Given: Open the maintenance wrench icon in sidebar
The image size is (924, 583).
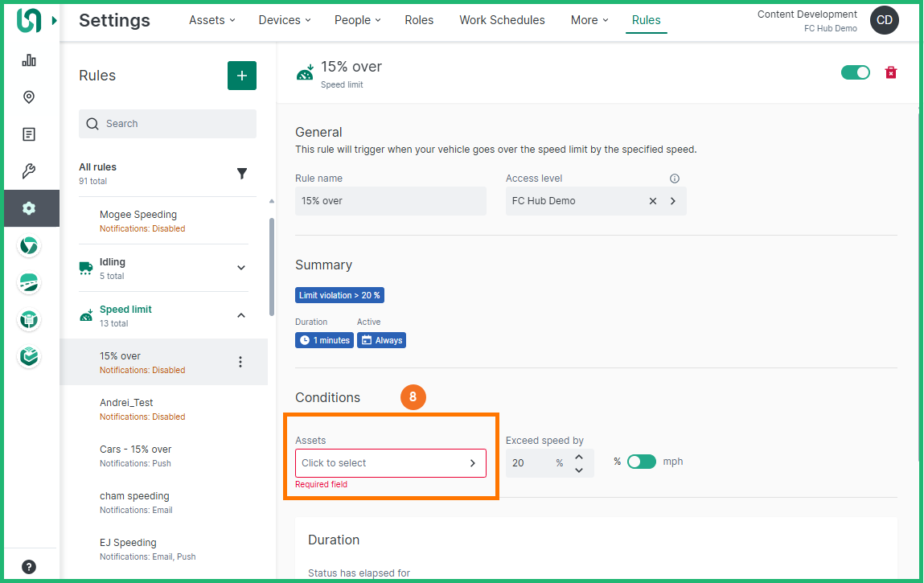Looking at the screenshot, I should [29, 171].
